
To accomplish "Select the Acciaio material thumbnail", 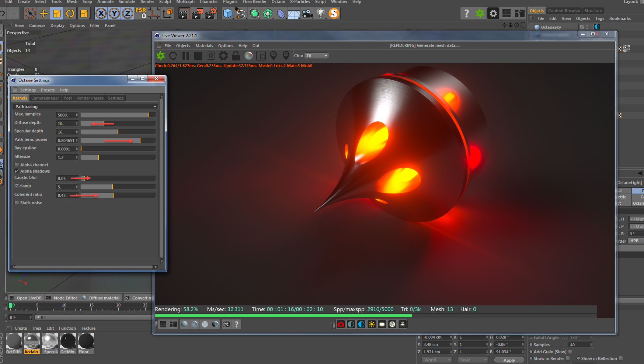I will 32,343.
